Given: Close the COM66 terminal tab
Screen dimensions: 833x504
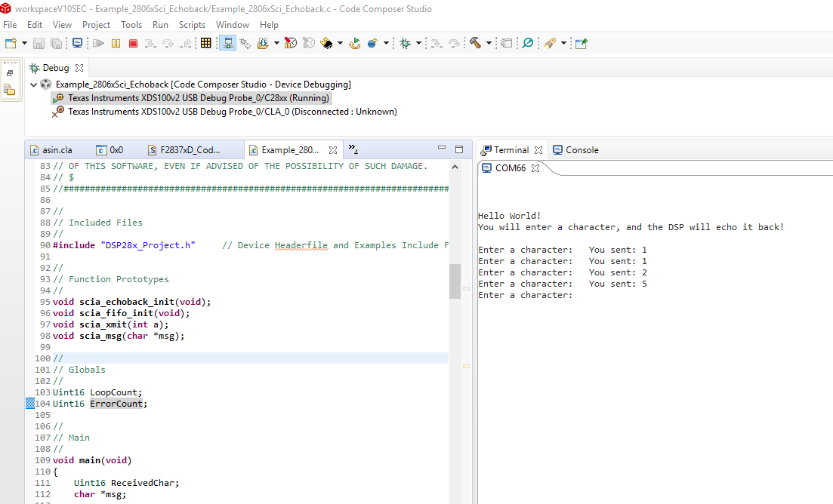Looking at the screenshot, I should pos(535,168).
